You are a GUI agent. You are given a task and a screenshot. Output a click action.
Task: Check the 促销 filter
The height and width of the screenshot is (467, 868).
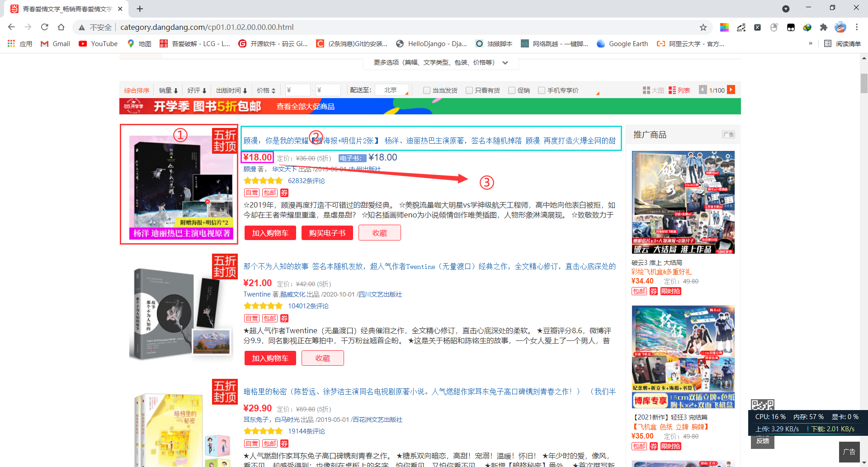coord(512,90)
